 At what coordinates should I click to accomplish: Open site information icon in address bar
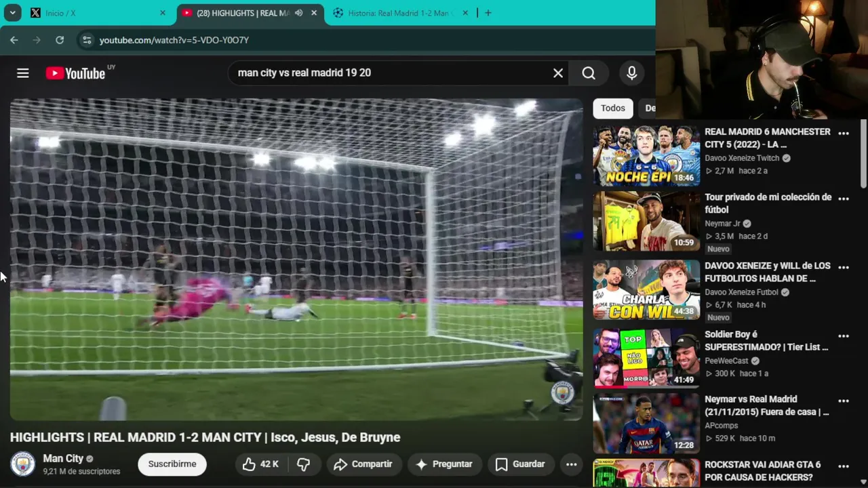(87, 40)
